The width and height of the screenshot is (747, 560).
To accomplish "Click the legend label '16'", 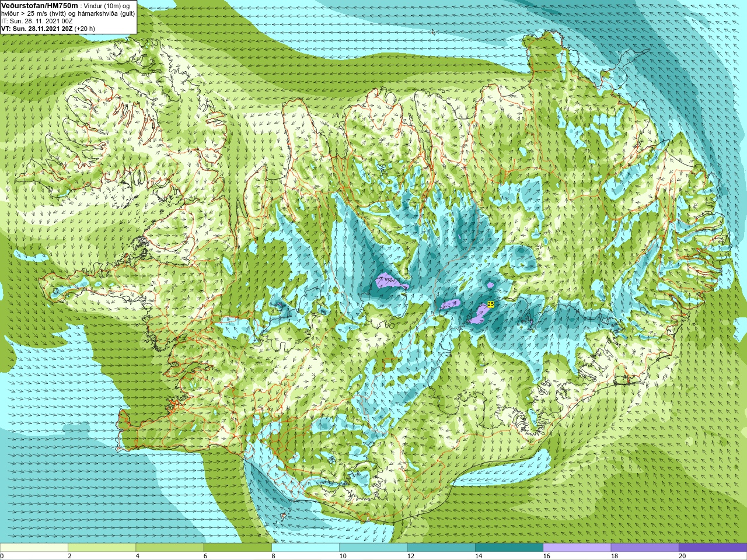I will coord(546,556).
